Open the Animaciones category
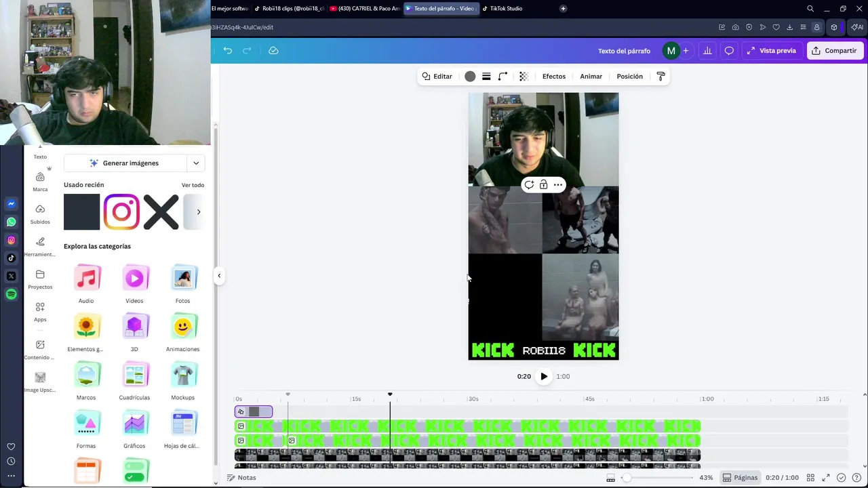 coord(182,332)
